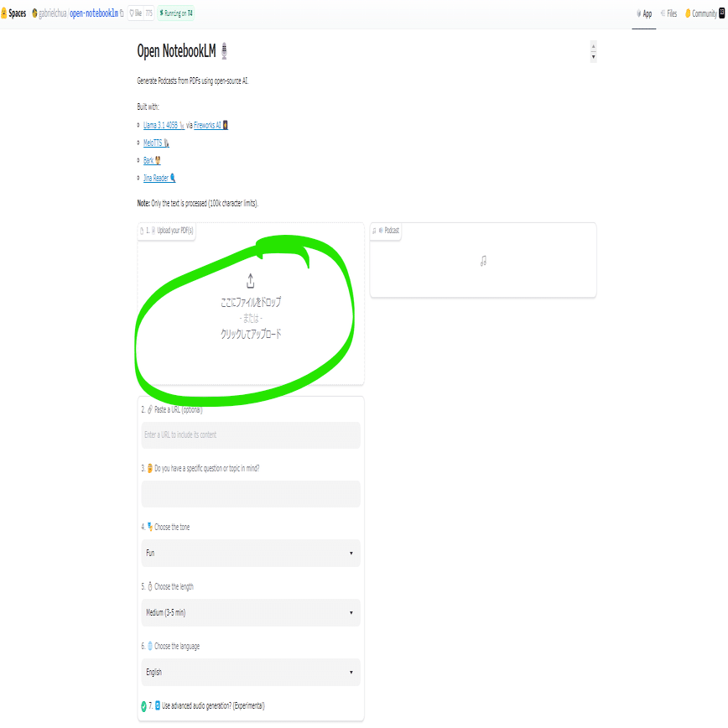The width and height of the screenshot is (728, 728).
Task: Click the Upload your PDF(s) label
Action: coord(167,231)
